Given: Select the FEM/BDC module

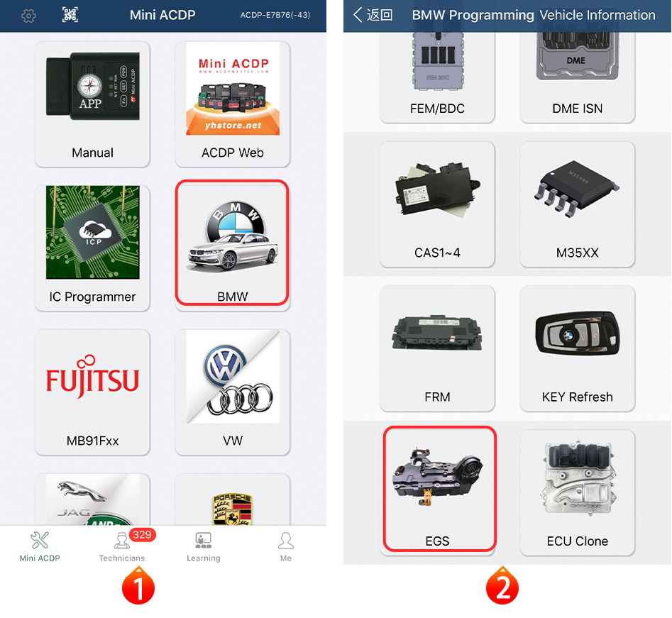Looking at the screenshot, I should point(437,77).
